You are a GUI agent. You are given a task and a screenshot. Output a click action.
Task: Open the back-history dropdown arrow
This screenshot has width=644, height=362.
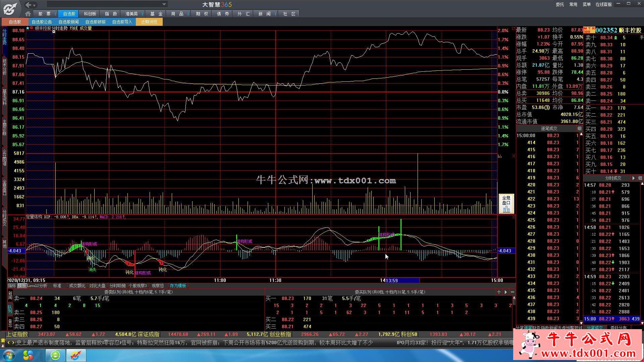[x=35, y=5]
